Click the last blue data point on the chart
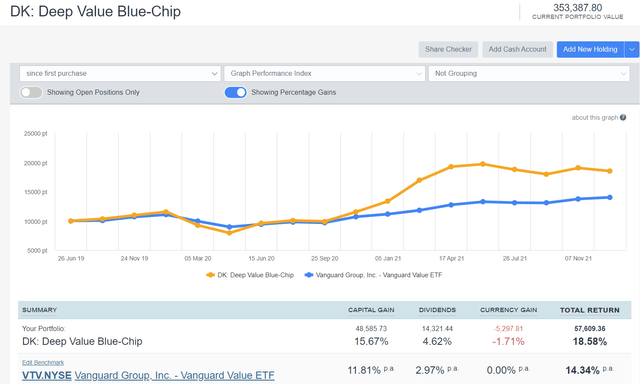The image size is (640, 384). point(610,198)
